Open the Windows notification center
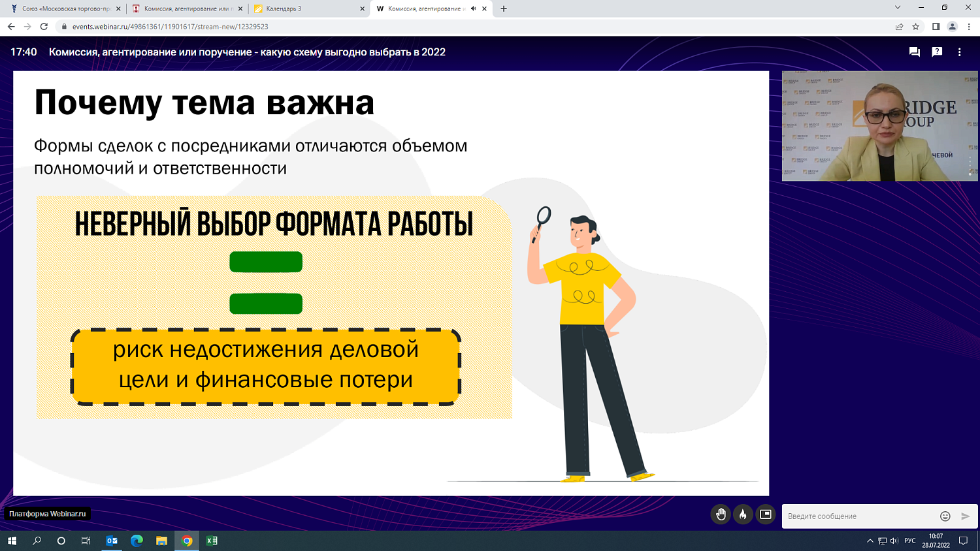 [963, 541]
